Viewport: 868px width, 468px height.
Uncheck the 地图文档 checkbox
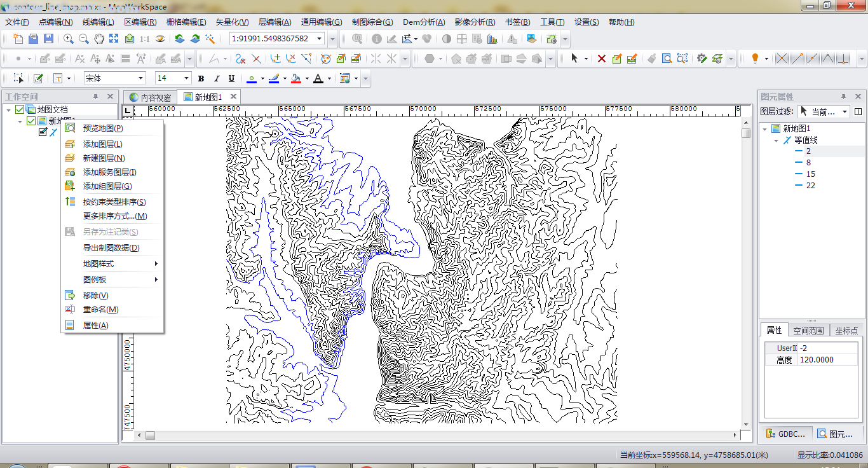pos(20,110)
